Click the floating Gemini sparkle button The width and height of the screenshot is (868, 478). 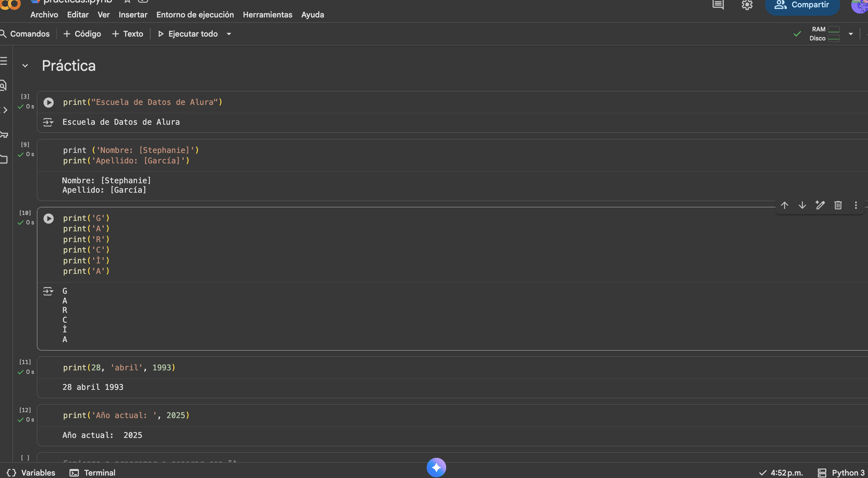(436, 467)
